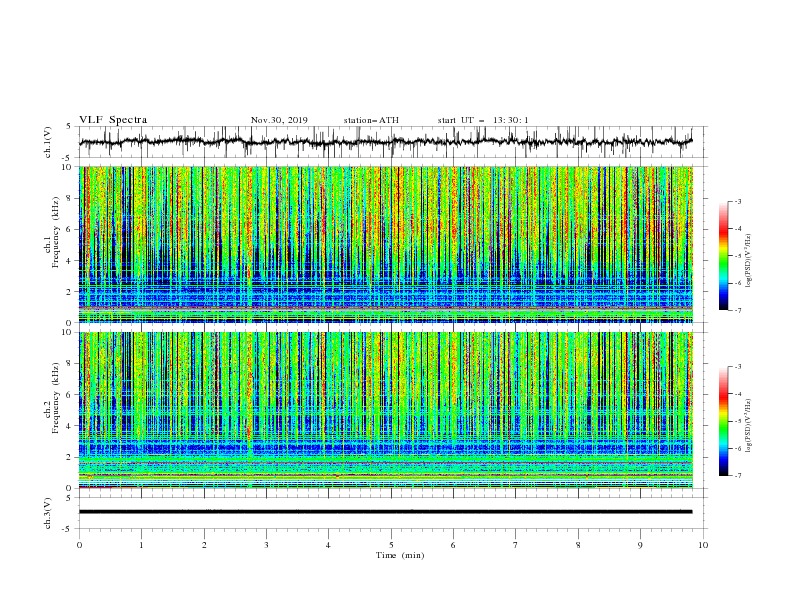Click the thick black ch.3 voltage trace
Image resolution: width=792 pixels, height=612 pixels.
pyautogui.click(x=385, y=512)
